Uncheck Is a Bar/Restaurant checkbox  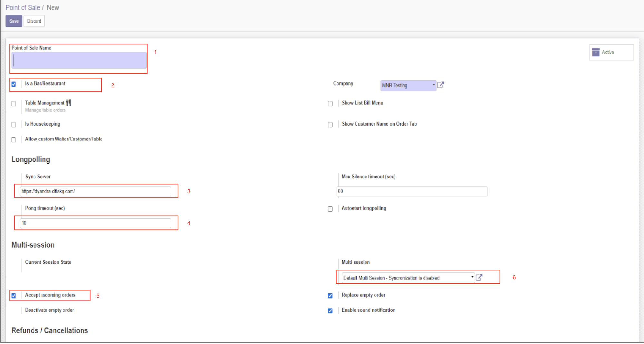14,84
